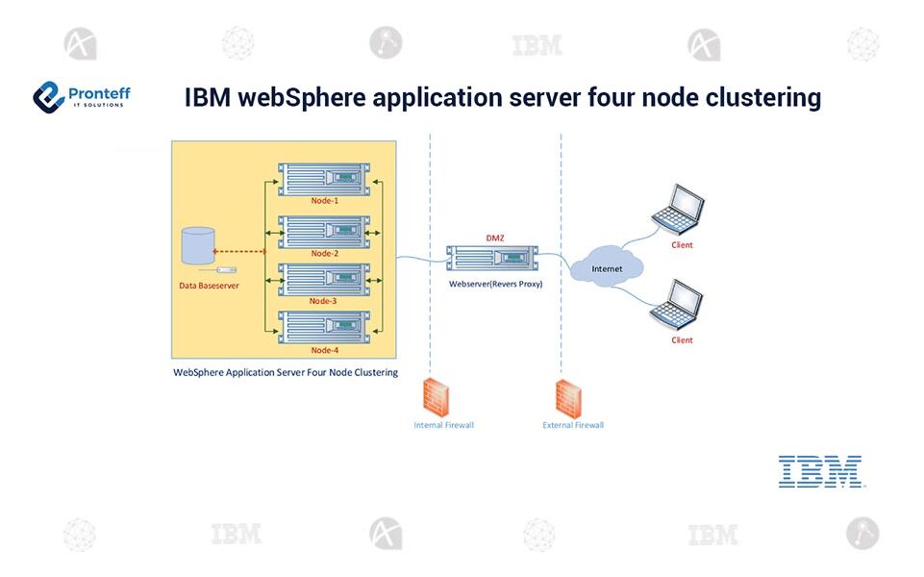Click the lower Client laptop icon
Image resolution: width=924 pixels, height=577 pixels.
(678, 305)
